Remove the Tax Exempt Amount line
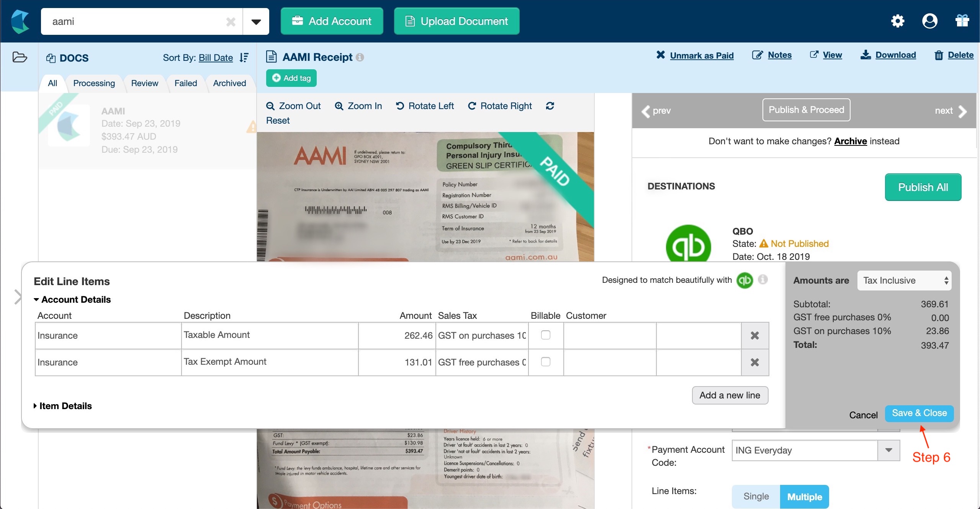Viewport: 980px width, 509px height. point(755,362)
